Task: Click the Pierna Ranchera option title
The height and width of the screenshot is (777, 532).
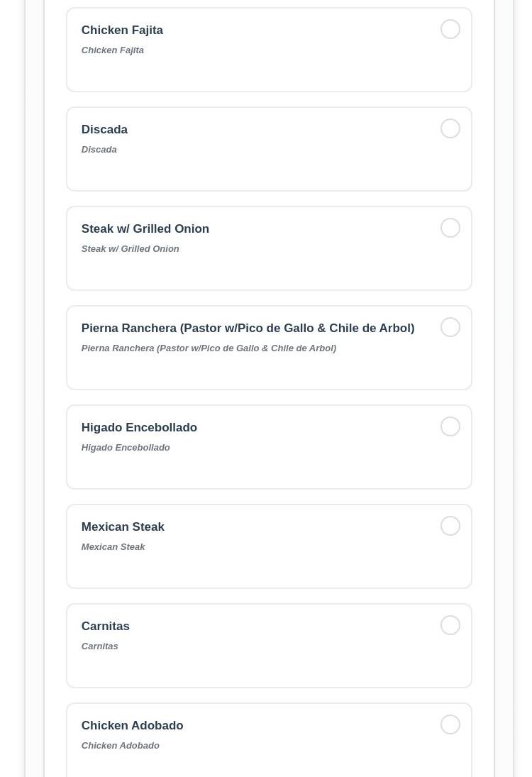Action: click(x=248, y=329)
